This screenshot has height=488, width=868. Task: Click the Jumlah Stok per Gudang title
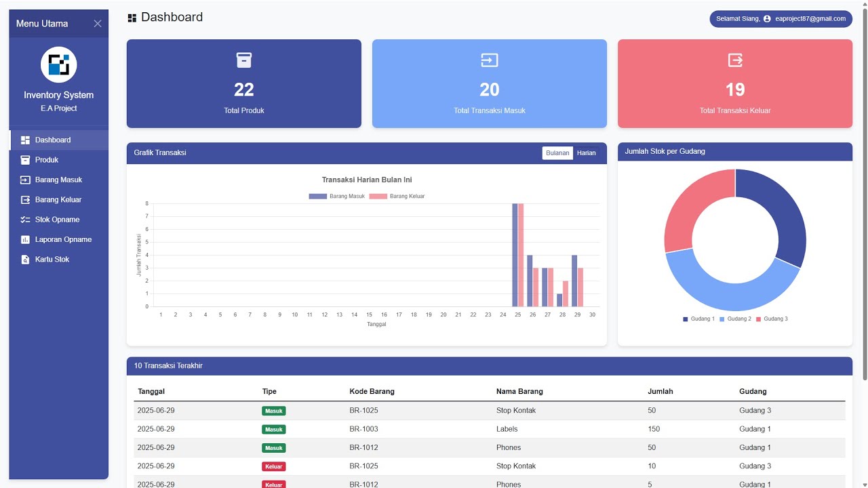tap(665, 152)
